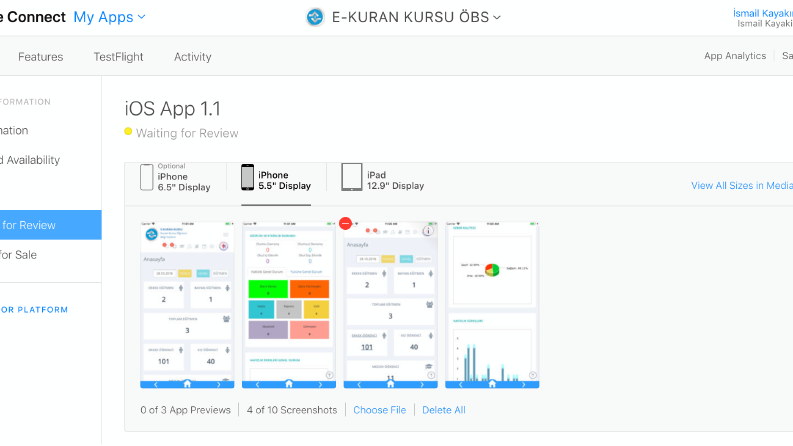Select the colored tiles screenshot thumbnail

pyautogui.click(x=289, y=305)
